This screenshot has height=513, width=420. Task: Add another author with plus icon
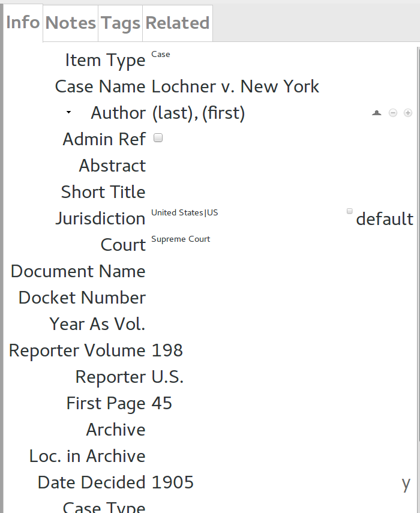(x=408, y=113)
